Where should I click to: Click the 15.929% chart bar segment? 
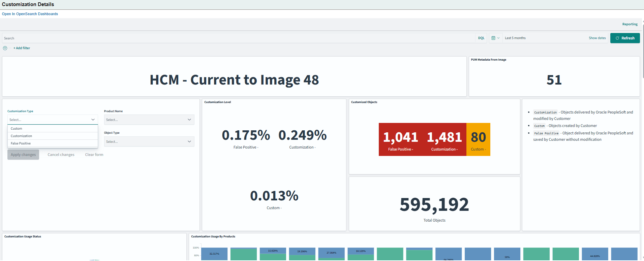(x=273, y=251)
